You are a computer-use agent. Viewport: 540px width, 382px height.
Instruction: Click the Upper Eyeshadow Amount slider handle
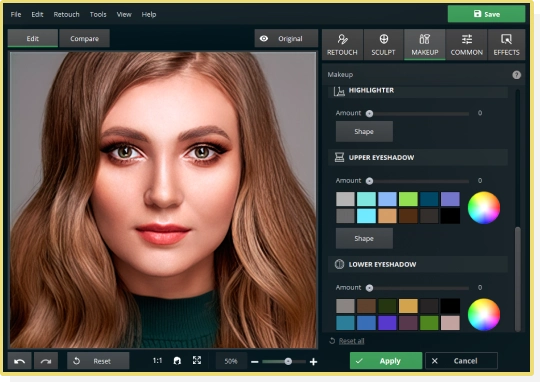click(369, 181)
